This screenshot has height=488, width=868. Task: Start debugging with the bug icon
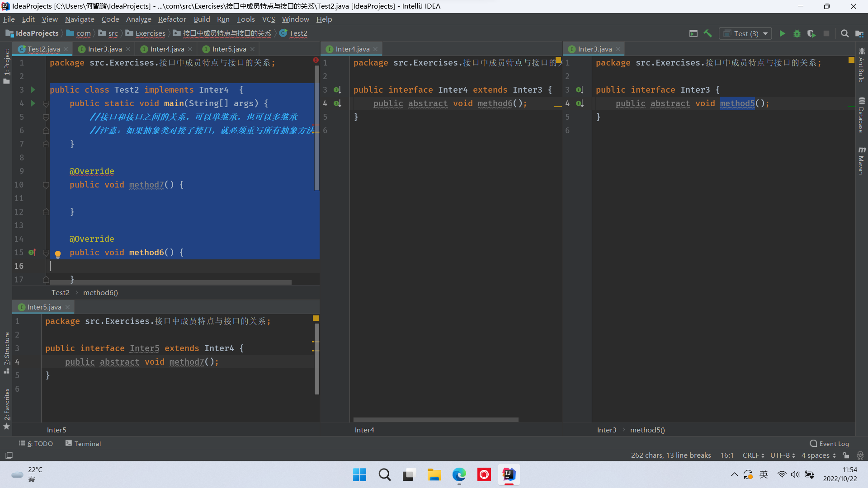[x=797, y=33]
